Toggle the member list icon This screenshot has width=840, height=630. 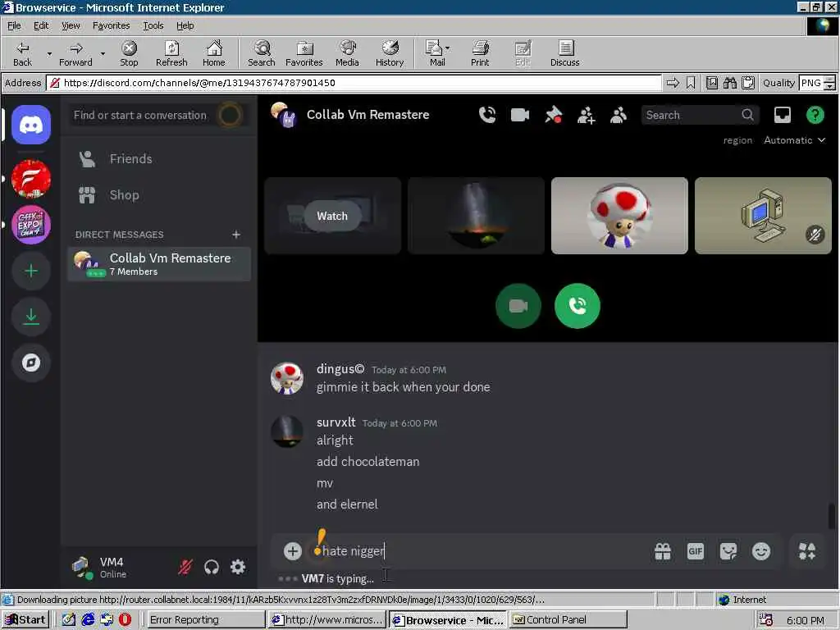pos(619,115)
